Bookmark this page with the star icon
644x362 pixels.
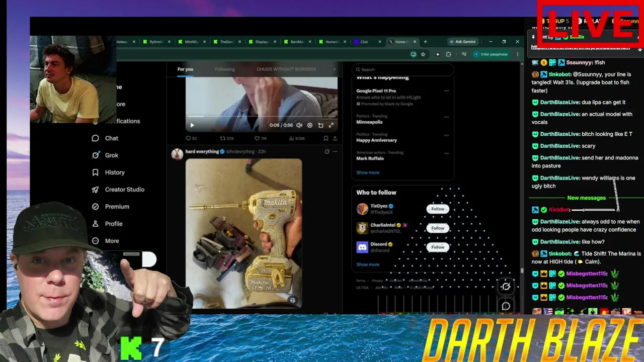[x=423, y=54]
